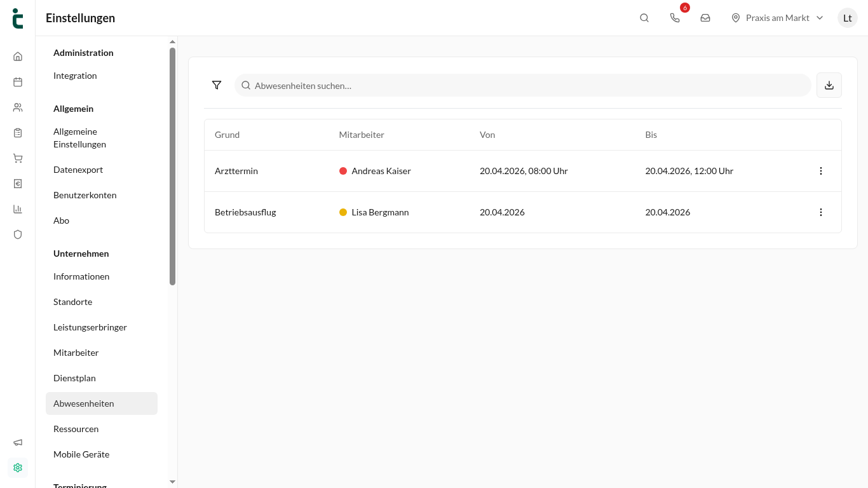This screenshot has width=868, height=488.
Task: Click the search magnifier icon in header
Action: [x=644, y=18]
